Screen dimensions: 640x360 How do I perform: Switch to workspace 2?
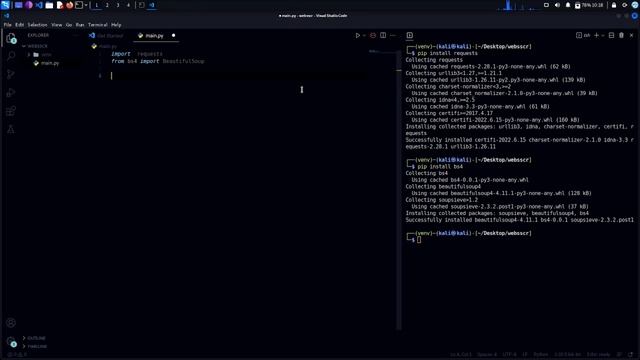[107, 5]
